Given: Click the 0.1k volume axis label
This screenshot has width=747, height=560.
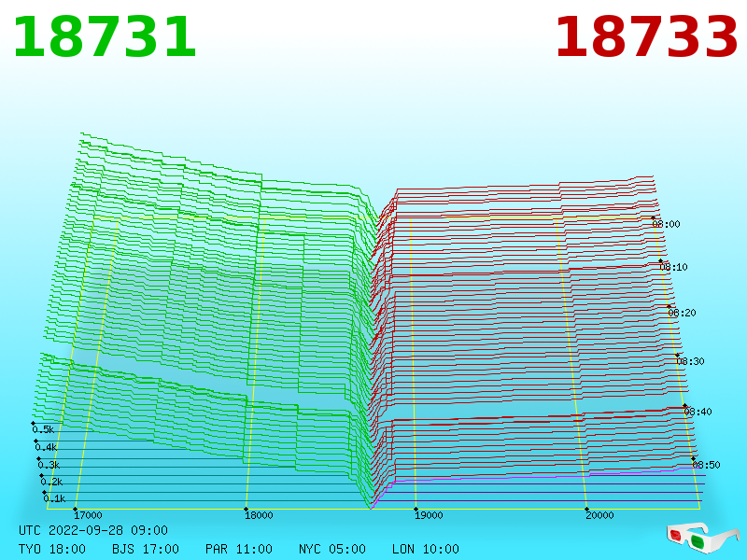Looking at the screenshot, I should pyautogui.click(x=54, y=498).
